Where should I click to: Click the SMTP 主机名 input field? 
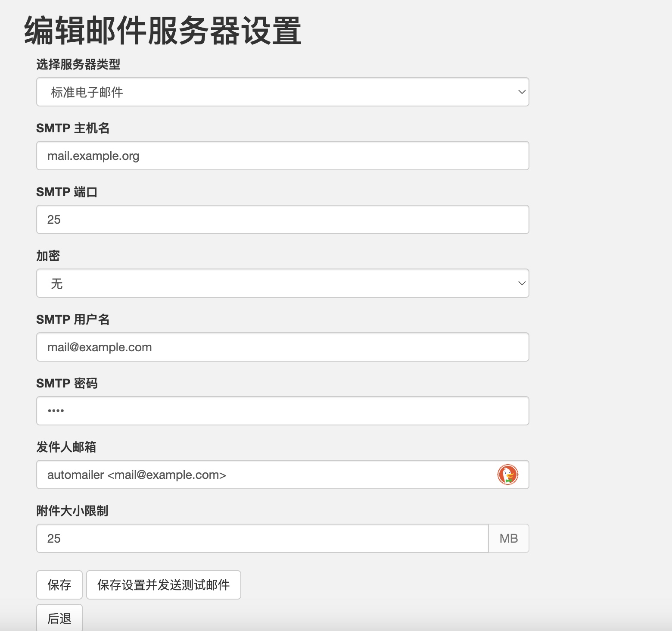point(282,156)
